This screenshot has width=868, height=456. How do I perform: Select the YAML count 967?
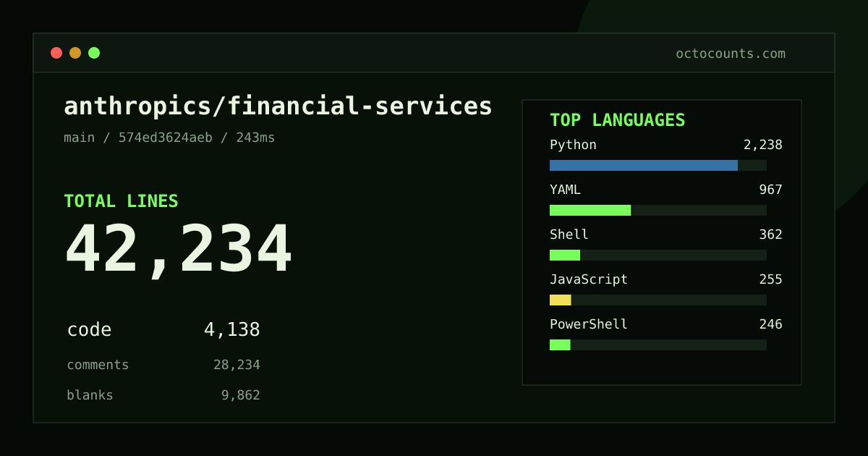[770, 190]
